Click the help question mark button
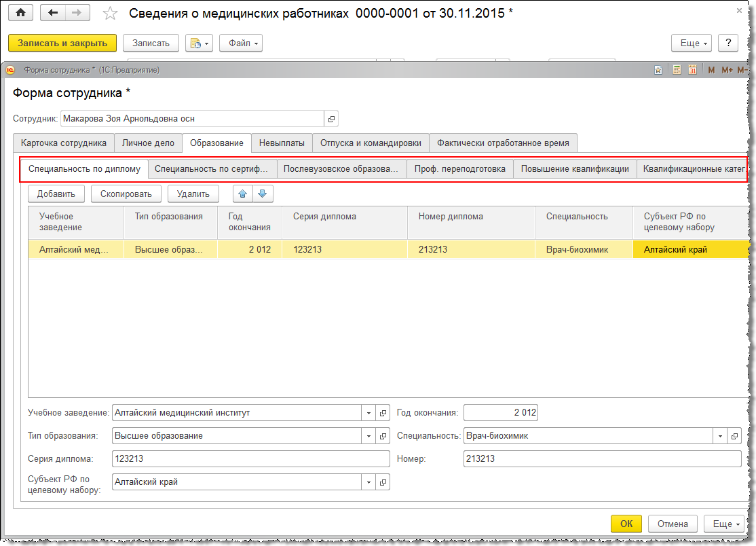The height and width of the screenshot is (546, 756). click(727, 43)
